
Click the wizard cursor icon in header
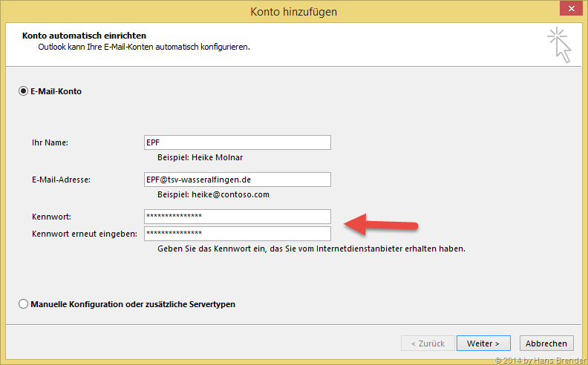click(x=561, y=45)
